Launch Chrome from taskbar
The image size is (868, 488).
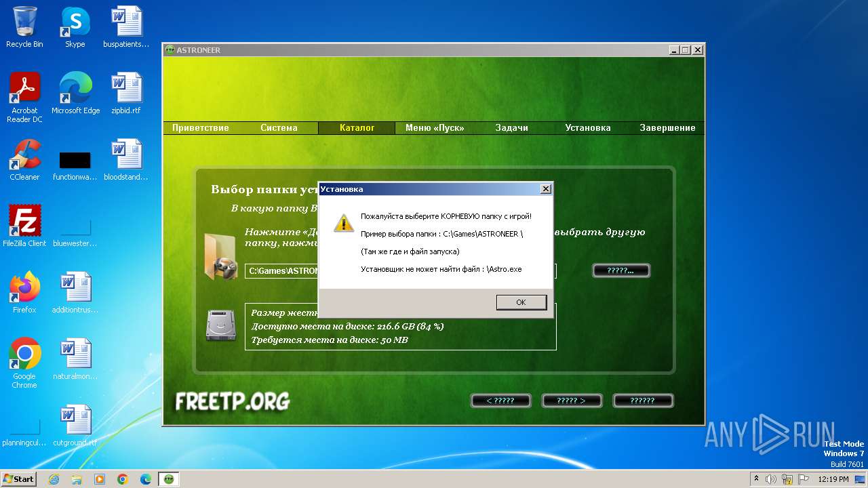click(x=123, y=479)
